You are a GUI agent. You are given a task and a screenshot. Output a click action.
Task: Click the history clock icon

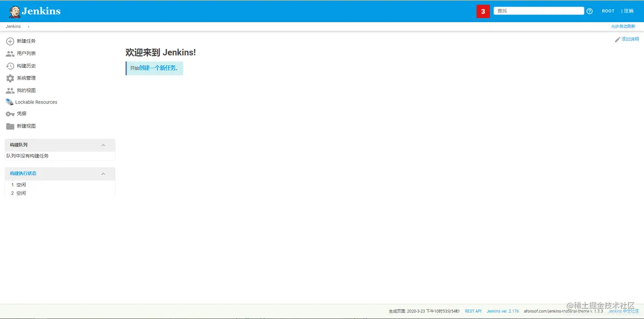[x=10, y=66]
